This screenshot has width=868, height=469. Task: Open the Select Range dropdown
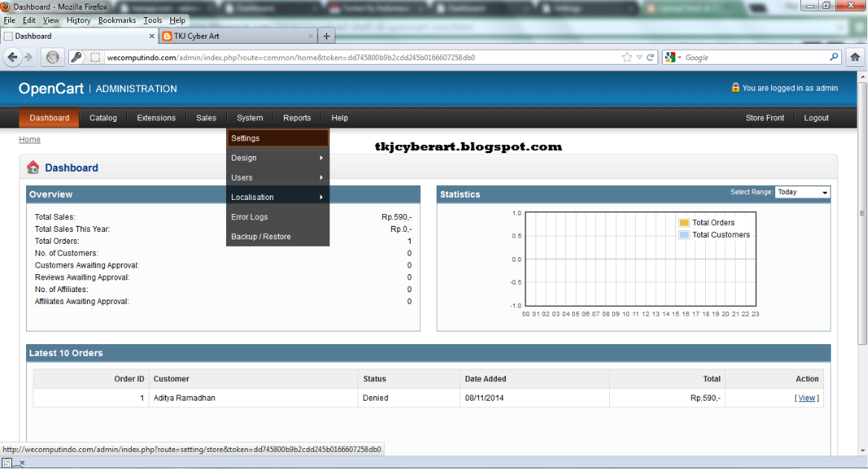coord(802,192)
